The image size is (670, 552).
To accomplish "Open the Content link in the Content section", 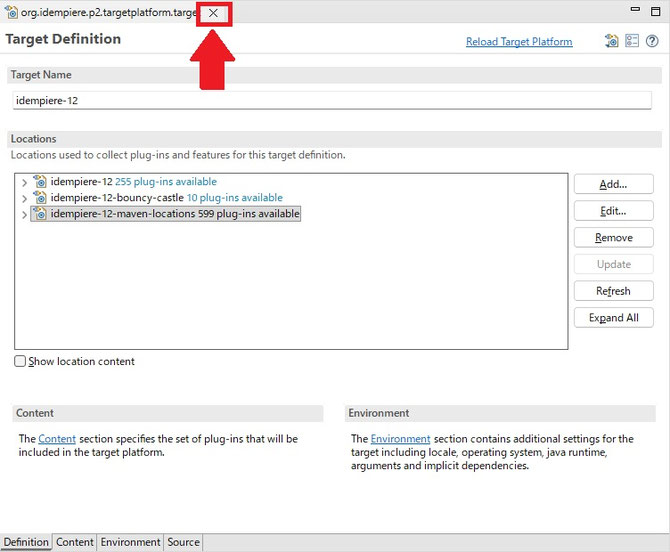I will tap(57, 439).
